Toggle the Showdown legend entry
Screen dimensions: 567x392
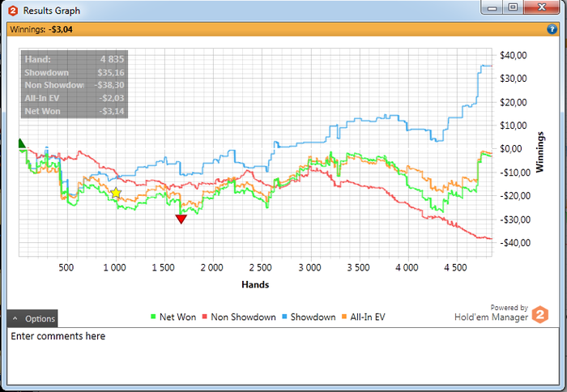point(309,317)
